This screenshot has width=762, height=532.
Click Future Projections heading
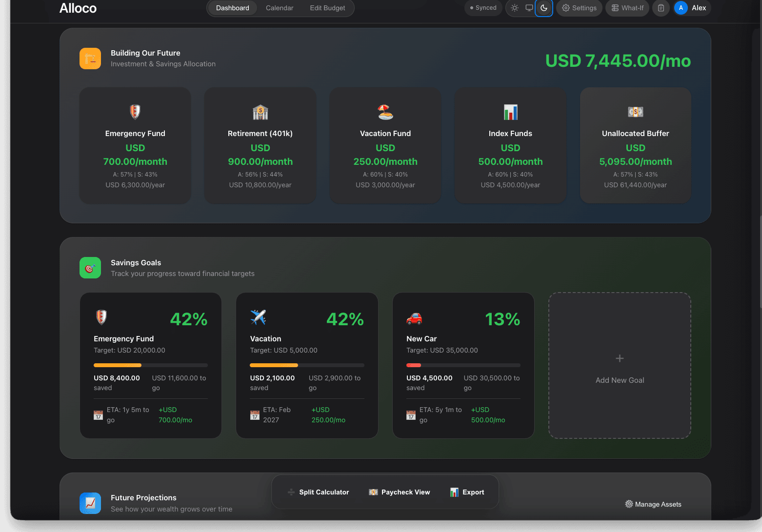click(x=143, y=498)
